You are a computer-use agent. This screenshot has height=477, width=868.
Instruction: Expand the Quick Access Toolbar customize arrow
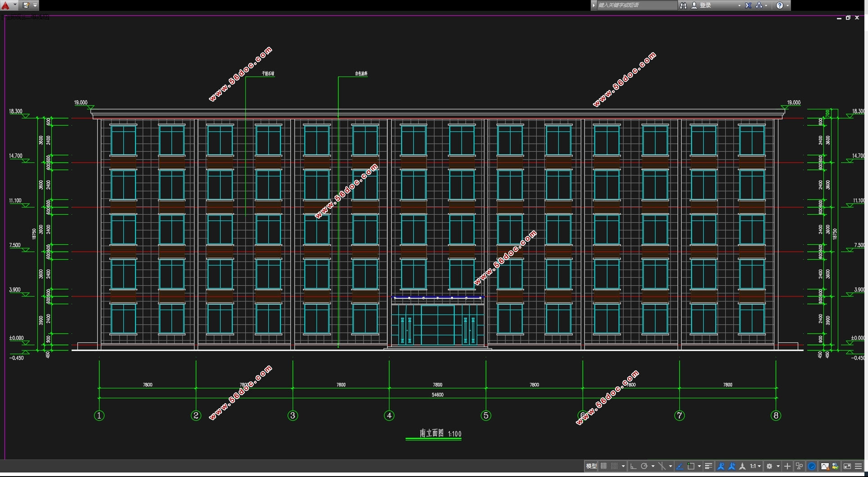coord(35,5)
